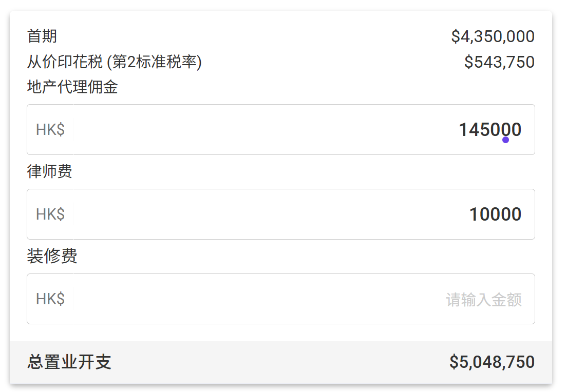Click empty middle of 装修费 input box
This screenshot has height=392, width=566.
257,299
